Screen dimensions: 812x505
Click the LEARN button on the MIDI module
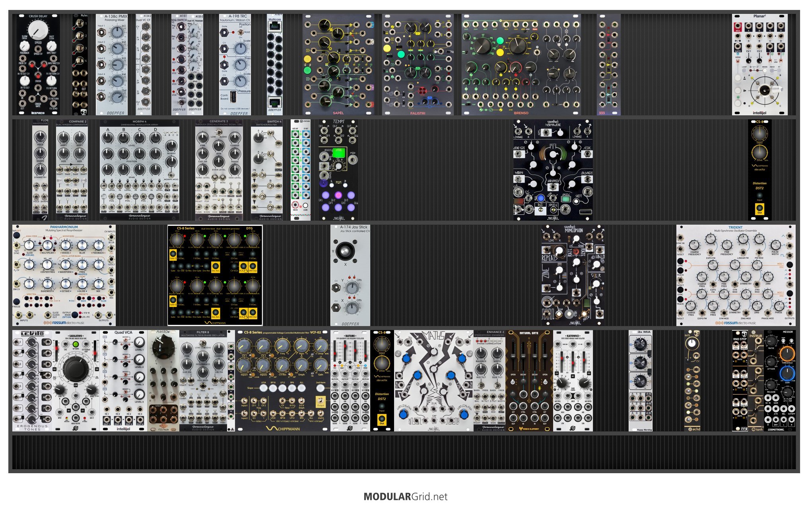tap(305, 205)
